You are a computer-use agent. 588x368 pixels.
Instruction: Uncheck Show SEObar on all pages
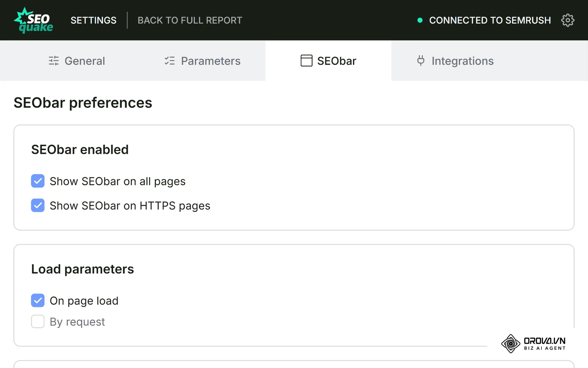tap(38, 181)
